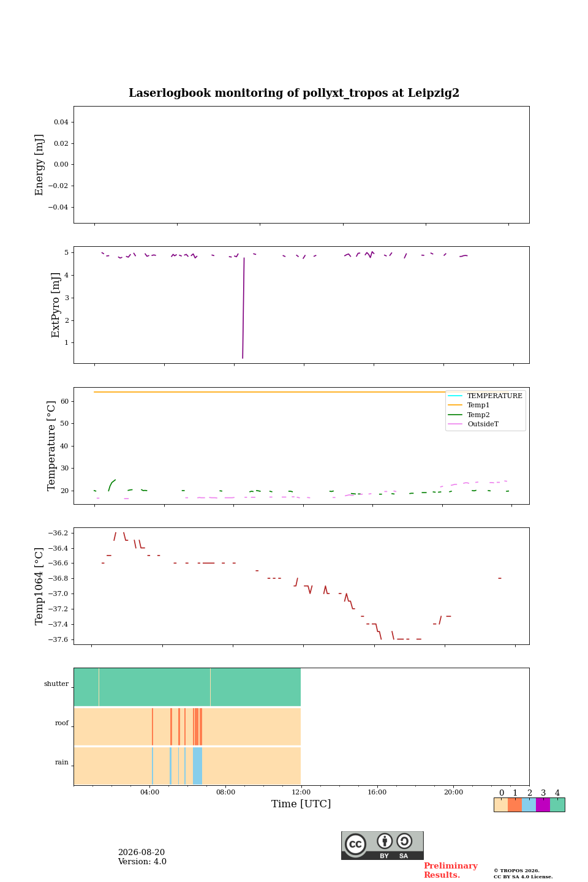Screen dimensions: 588x882
Task: Click the roof row label
Action: point(62,723)
